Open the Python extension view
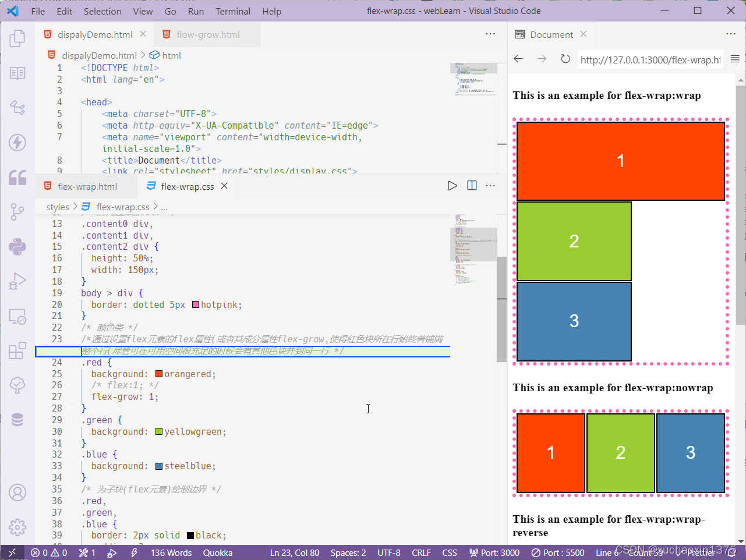 click(x=17, y=246)
